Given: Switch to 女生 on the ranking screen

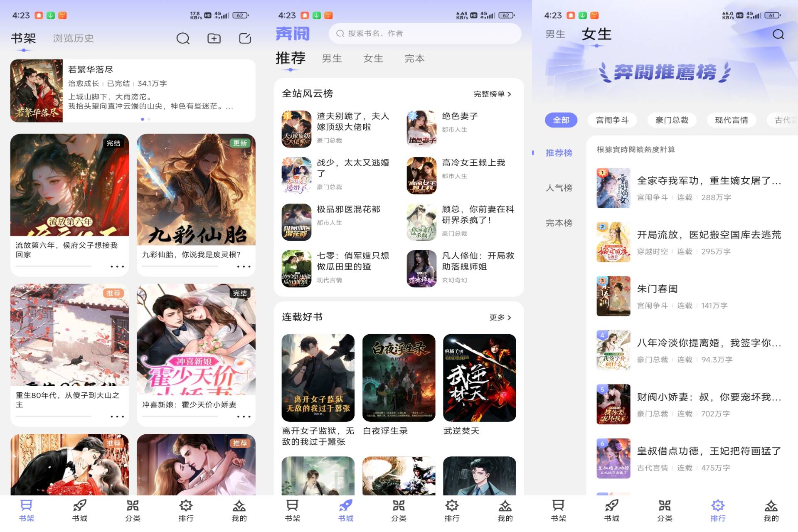Looking at the screenshot, I should [x=596, y=34].
